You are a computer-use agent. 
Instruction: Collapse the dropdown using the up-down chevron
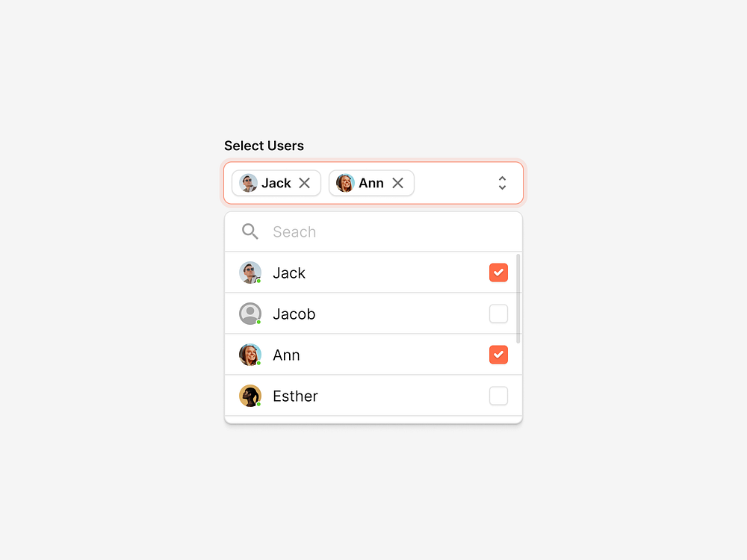point(502,183)
